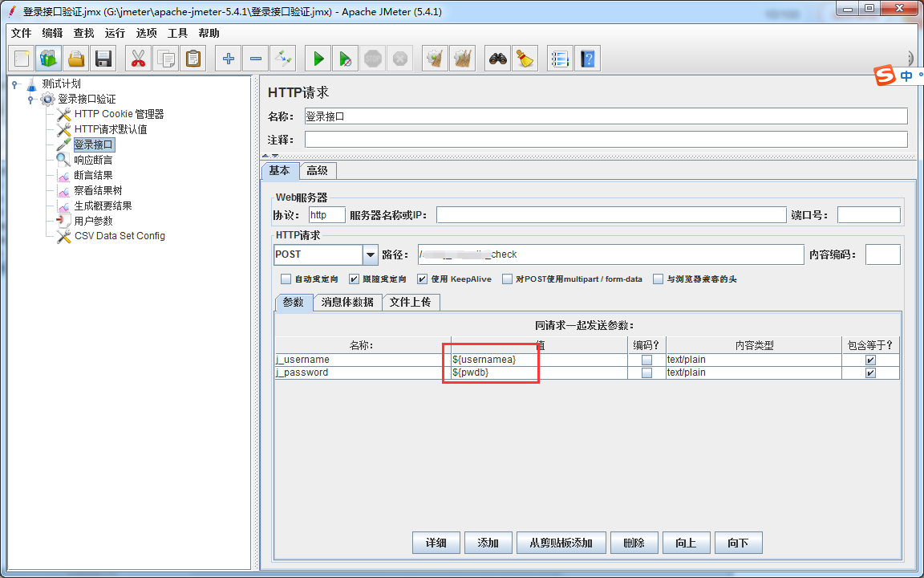
Task: Open the 文件 menu
Action: point(21,33)
